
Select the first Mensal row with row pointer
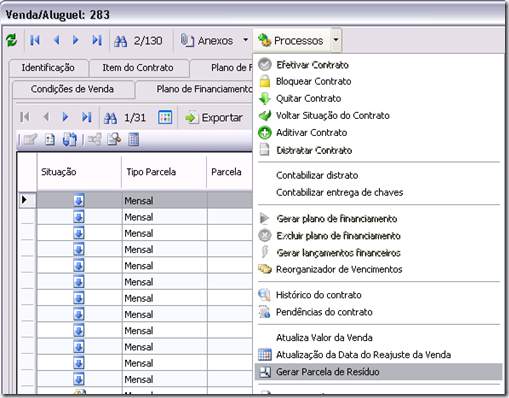pos(27,200)
